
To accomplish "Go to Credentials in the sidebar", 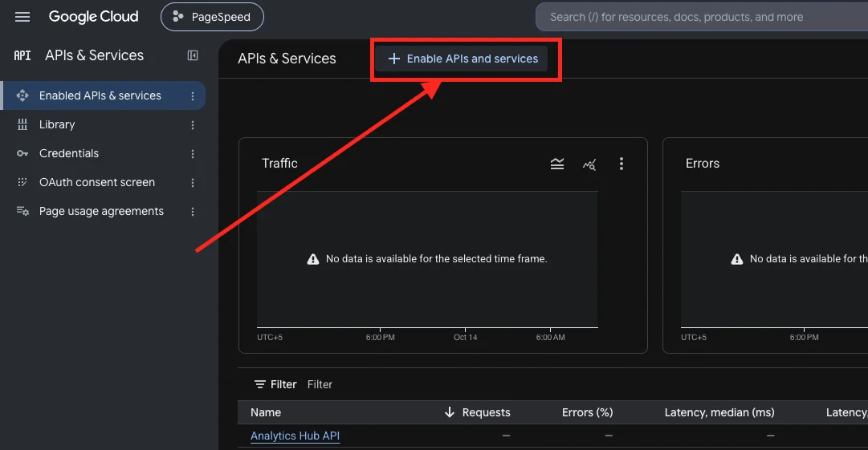I will 68,153.
